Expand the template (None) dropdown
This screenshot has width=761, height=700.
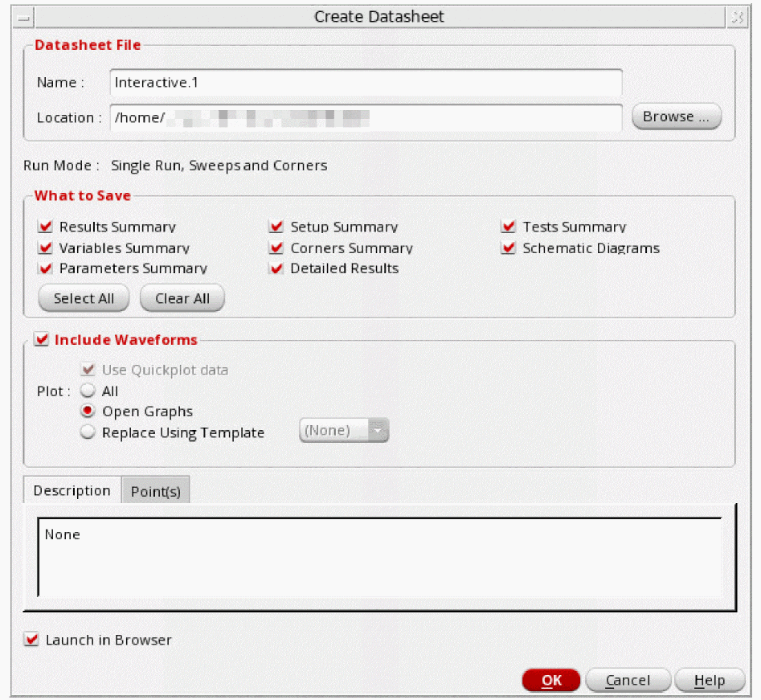click(x=344, y=431)
